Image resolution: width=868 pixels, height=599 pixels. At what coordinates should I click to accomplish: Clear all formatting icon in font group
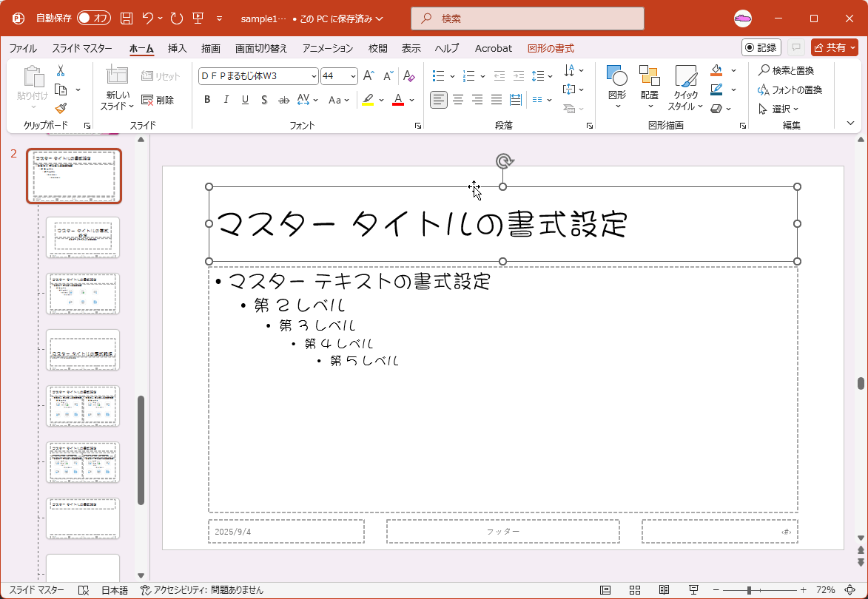click(408, 76)
